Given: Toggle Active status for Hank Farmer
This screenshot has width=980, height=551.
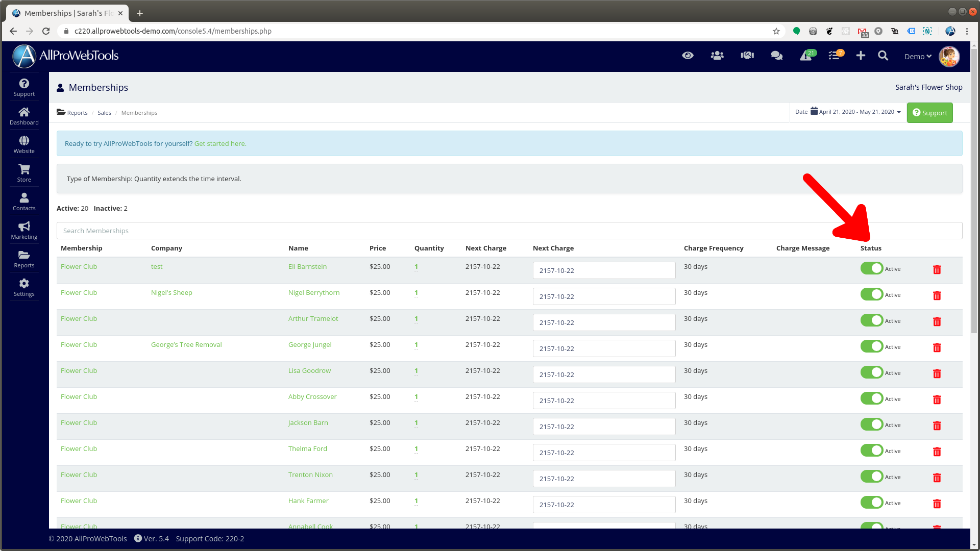Looking at the screenshot, I should coord(871,503).
